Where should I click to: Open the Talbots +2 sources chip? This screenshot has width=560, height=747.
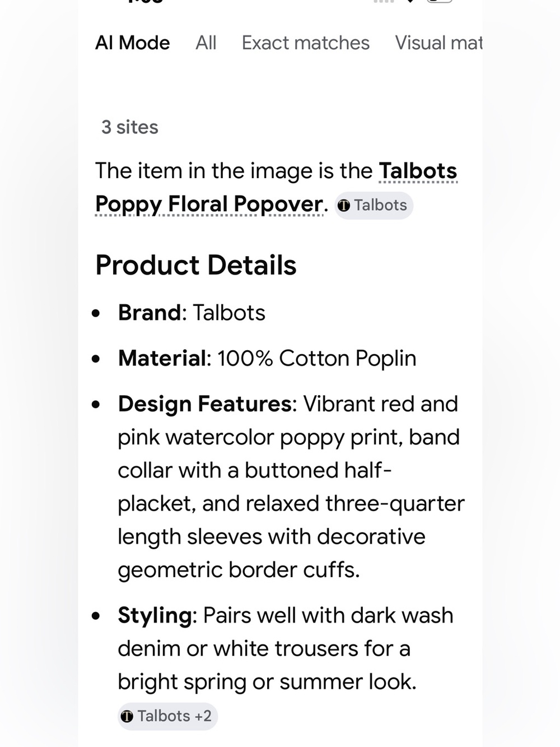[x=167, y=716]
